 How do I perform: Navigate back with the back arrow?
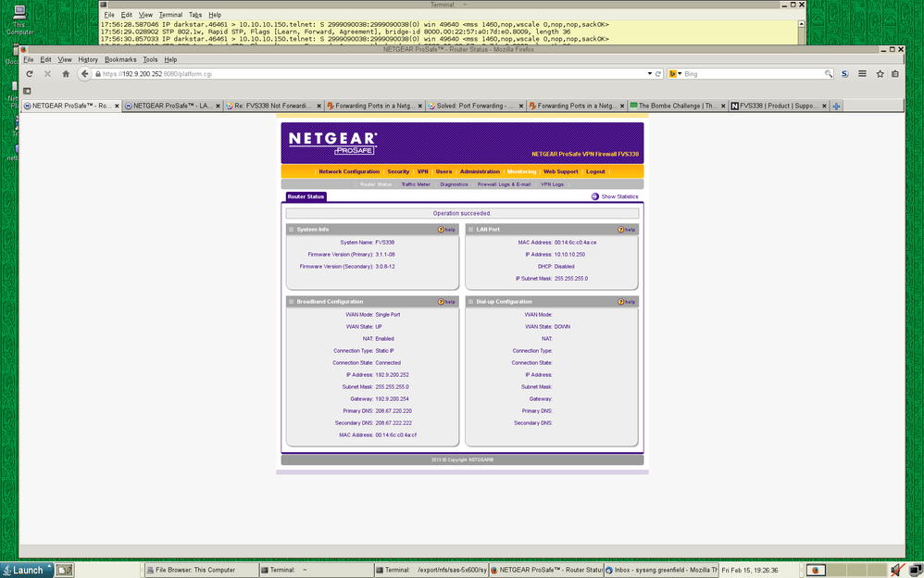(82, 73)
